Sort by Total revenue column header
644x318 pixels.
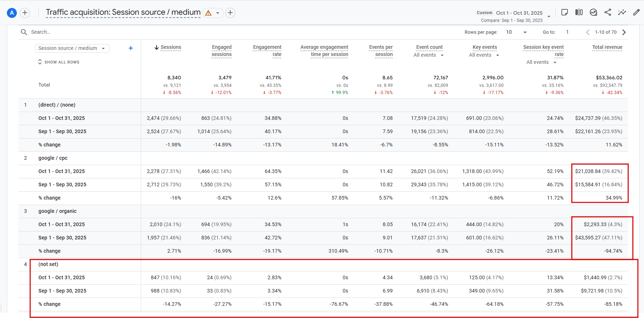[607, 47]
